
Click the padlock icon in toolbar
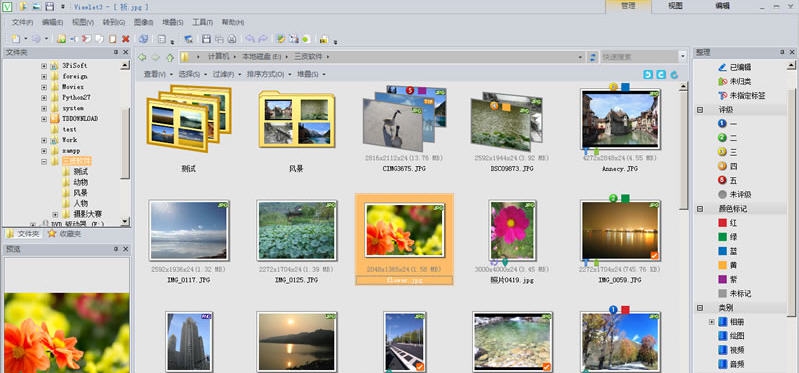(x=324, y=39)
